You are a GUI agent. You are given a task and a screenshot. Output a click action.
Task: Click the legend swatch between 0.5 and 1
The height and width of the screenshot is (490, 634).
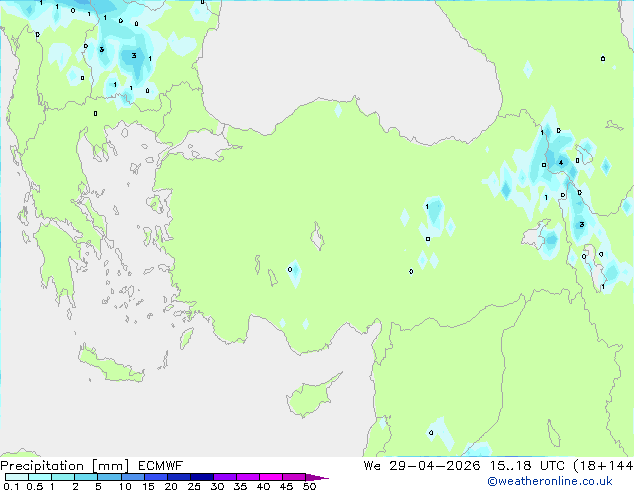coord(40,477)
